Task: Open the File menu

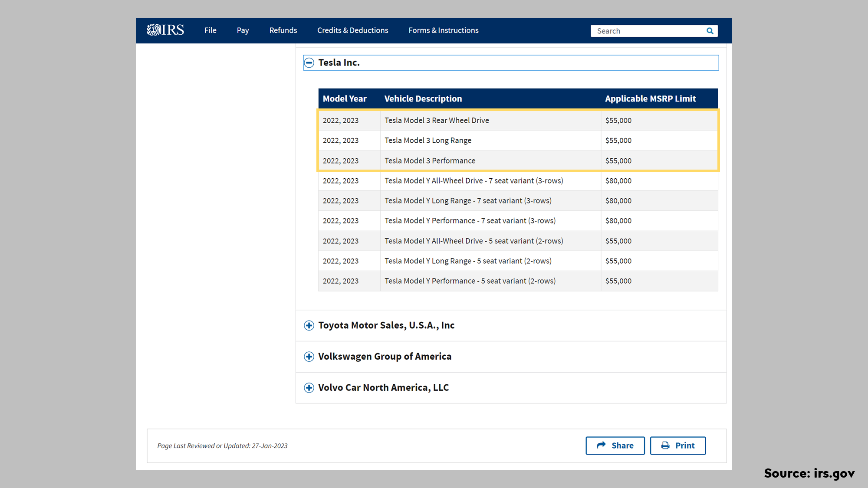Action: pos(210,30)
